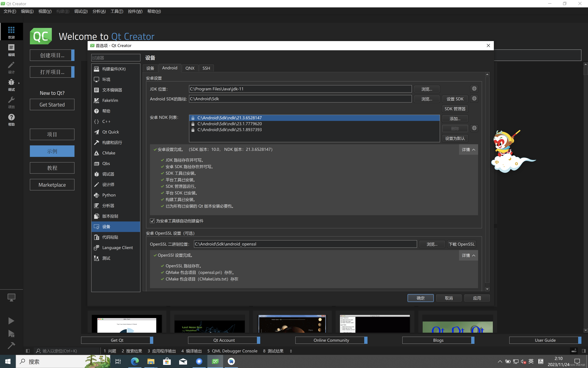Open 工具(T) menu
Screen dimensions: 588x368
tap(117, 11)
